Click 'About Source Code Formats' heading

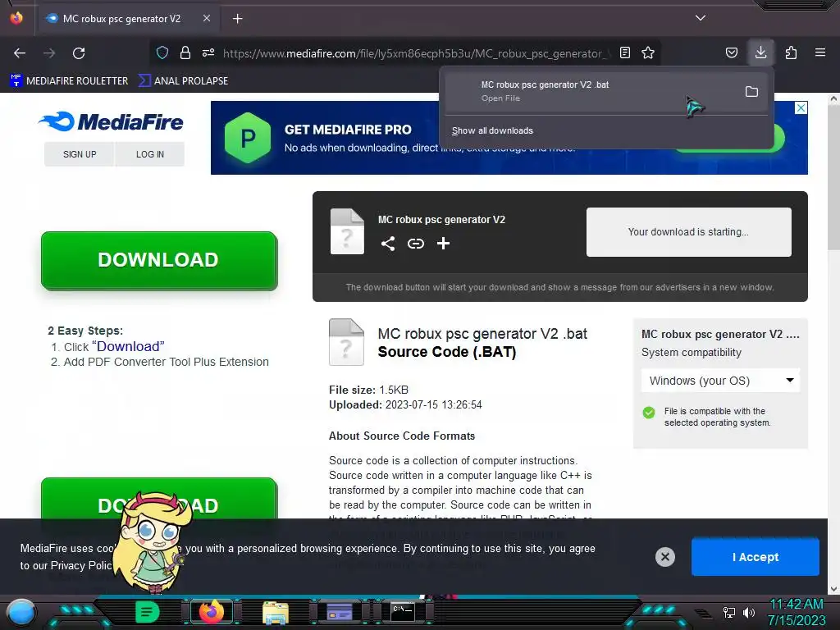[402, 436]
